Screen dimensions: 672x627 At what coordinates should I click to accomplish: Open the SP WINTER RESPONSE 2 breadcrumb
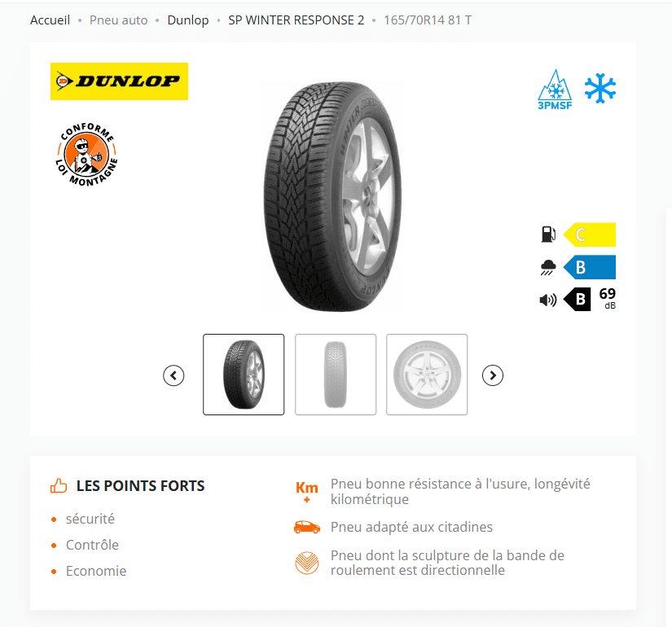pos(296,20)
